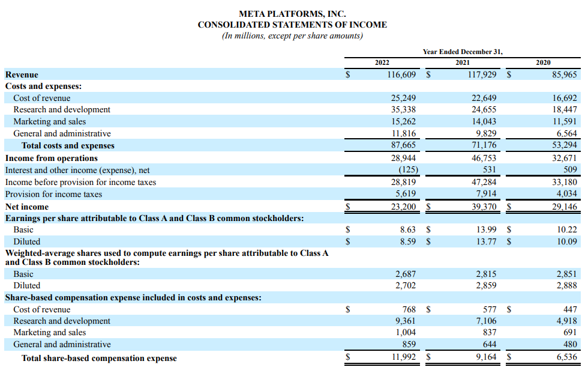Select 2020 research and development expense 18,447
This screenshot has height=370, width=588.
(565, 109)
